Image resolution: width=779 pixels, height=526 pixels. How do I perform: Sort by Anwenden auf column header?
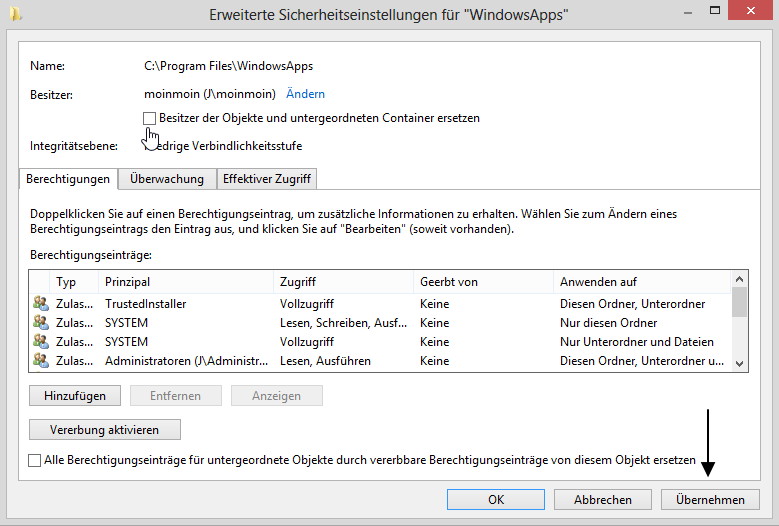[642, 282]
